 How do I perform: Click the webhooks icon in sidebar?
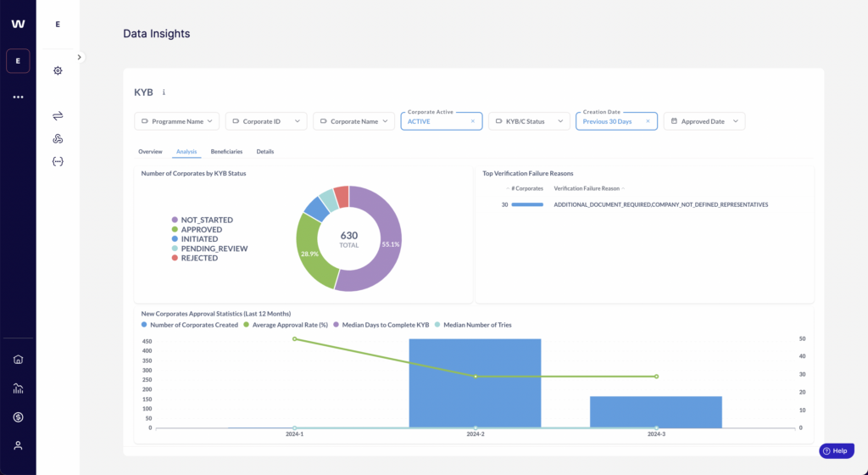point(58,138)
